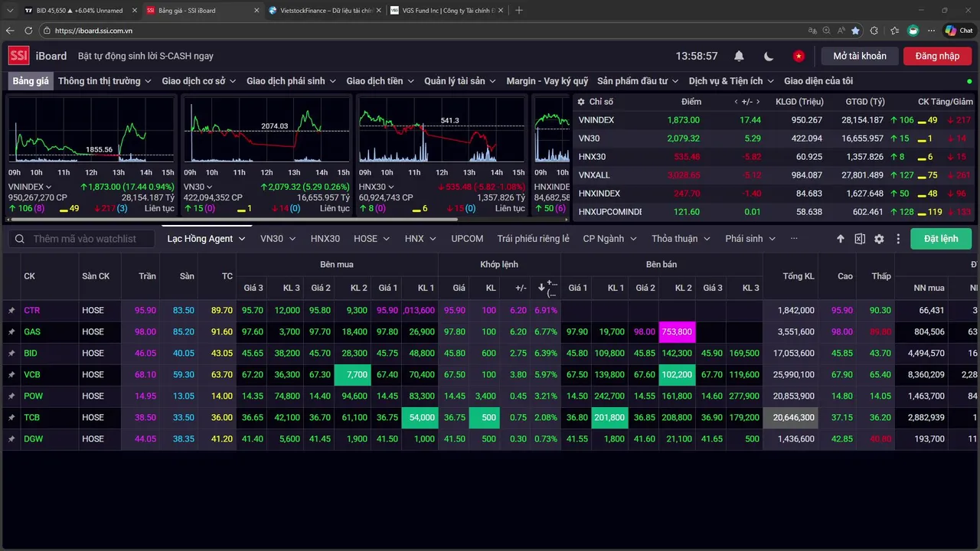The image size is (980, 551).
Task: Toggle dark mode moon icon
Action: point(769,56)
